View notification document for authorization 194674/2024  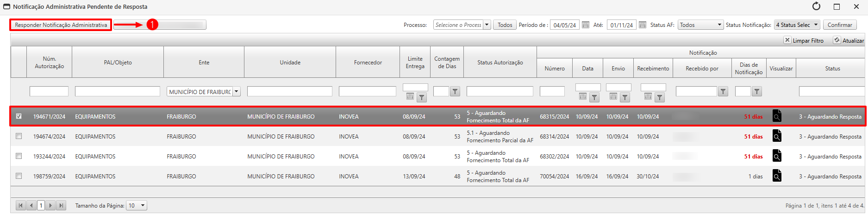pyautogui.click(x=777, y=136)
